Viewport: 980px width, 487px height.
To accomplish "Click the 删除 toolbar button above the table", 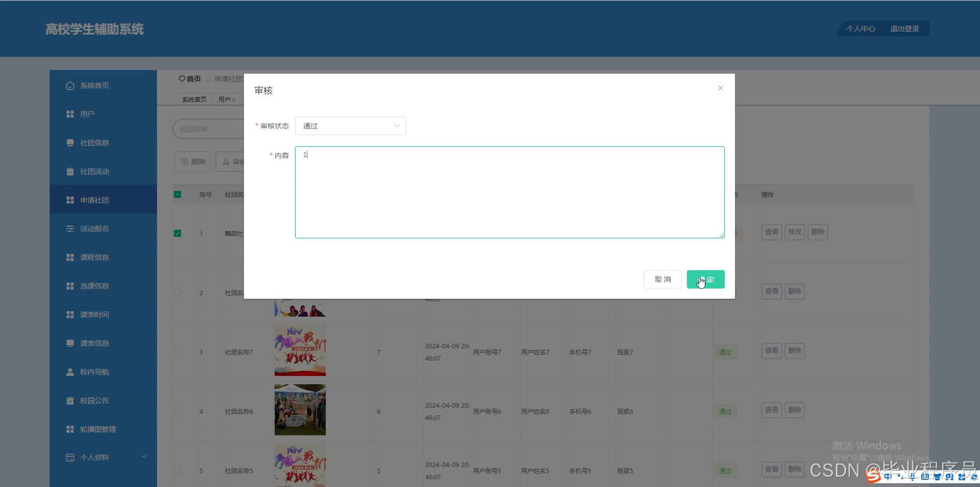I will (x=193, y=162).
